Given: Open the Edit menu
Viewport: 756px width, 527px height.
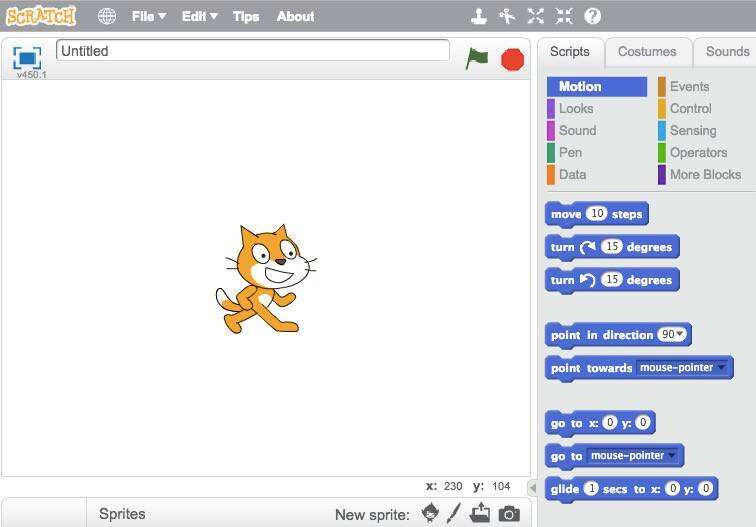Looking at the screenshot, I should (x=199, y=16).
